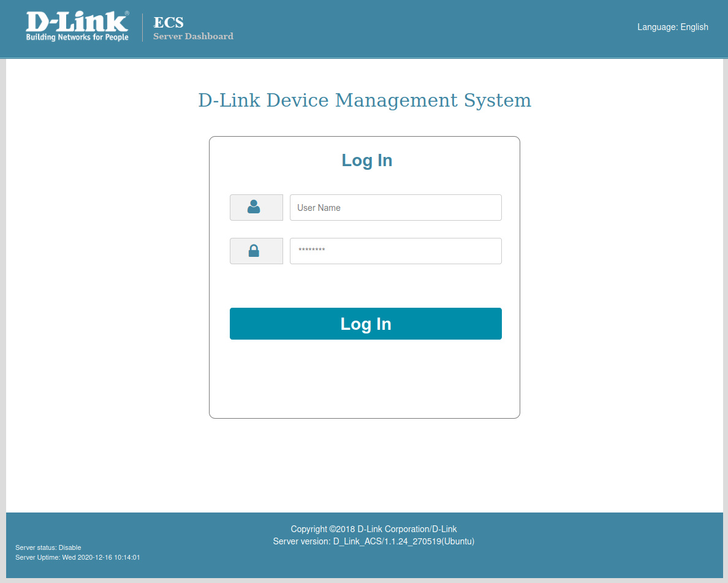Click the ECS Server Dashboard title
The height and width of the screenshot is (583, 728).
[x=193, y=28]
